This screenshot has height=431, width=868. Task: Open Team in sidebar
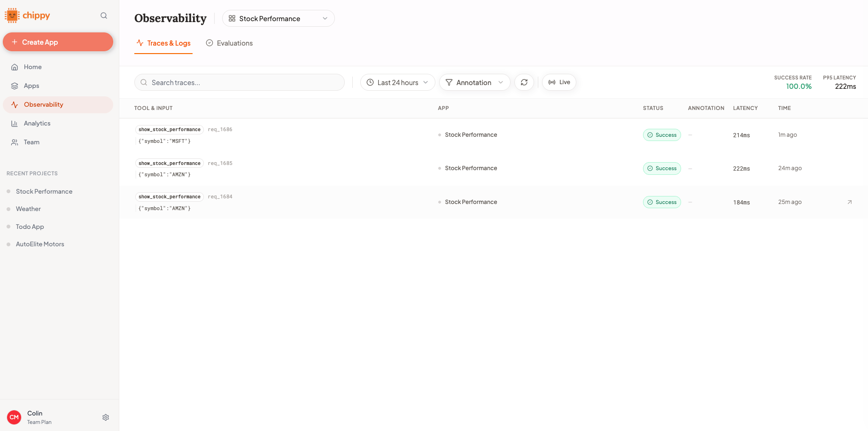58,142
